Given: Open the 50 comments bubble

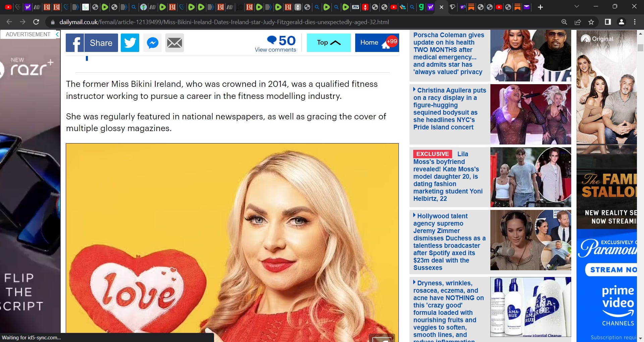Looking at the screenshot, I should pos(281,41).
